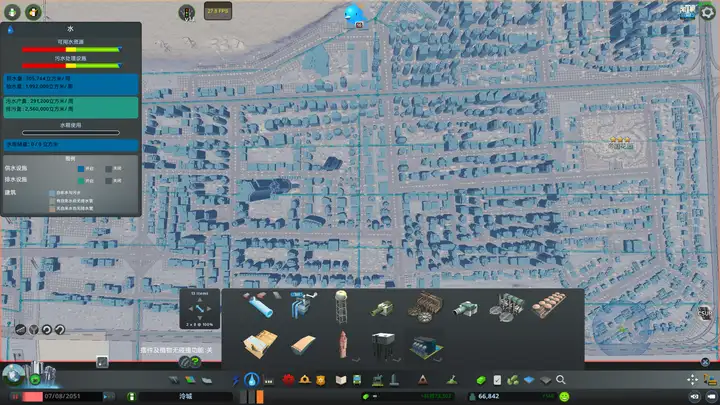This screenshot has height=405, width=720.
Task: Open the policies panel icon
Action: point(497,380)
